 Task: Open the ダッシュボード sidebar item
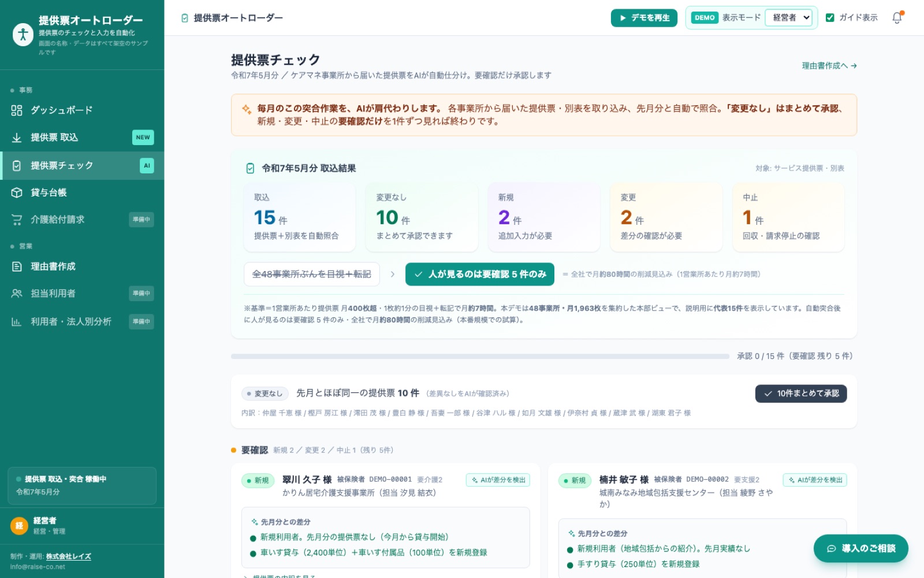point(82,110)
